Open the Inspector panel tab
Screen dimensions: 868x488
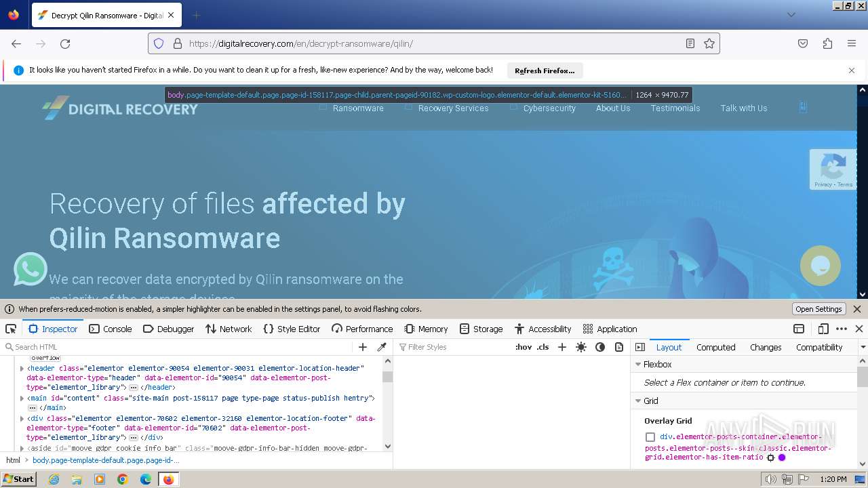click(53, 329)
